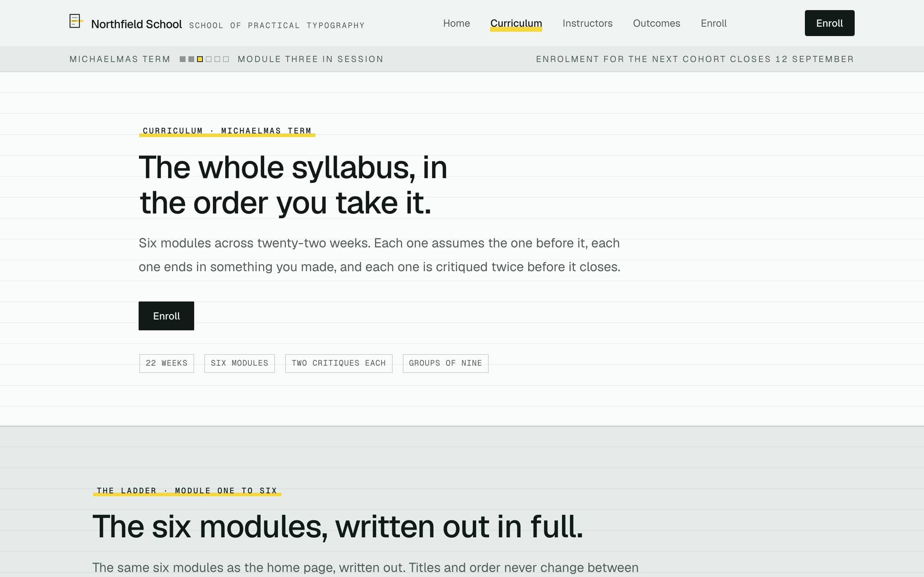Click the enrolment closes 12 September notice
924x577 pixels.
[x=695, y=59]
